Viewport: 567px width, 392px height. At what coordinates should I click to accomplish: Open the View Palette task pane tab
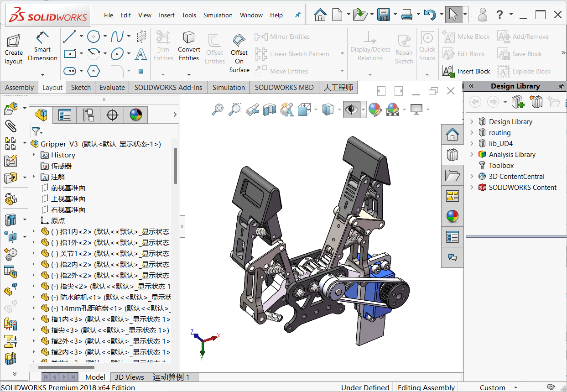(x=452, y=196)
